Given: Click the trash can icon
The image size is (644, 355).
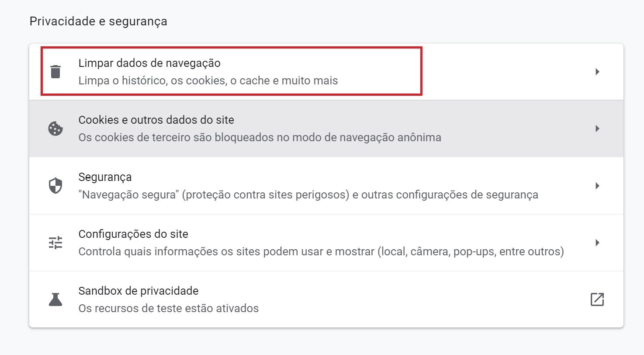Looking at the screenshot, I should coord(55,71).
